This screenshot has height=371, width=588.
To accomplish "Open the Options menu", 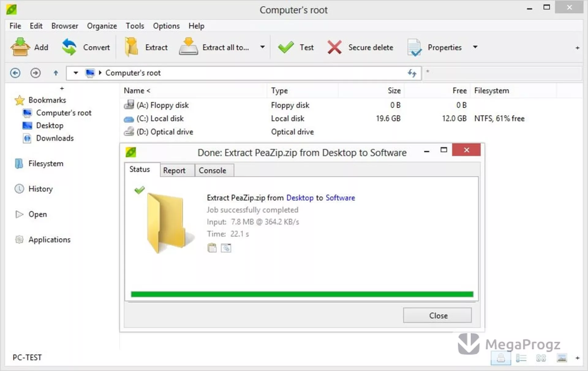I will pos(166,26).
